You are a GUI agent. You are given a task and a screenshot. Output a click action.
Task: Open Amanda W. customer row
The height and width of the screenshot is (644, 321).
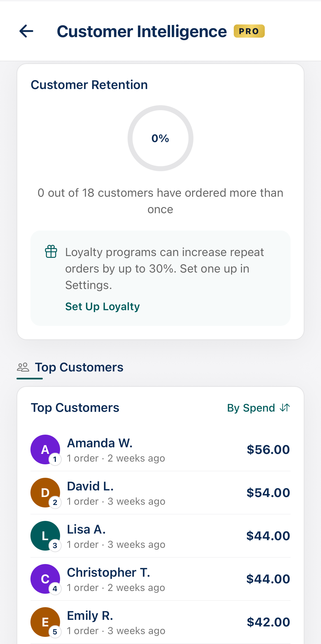[160, 449]
